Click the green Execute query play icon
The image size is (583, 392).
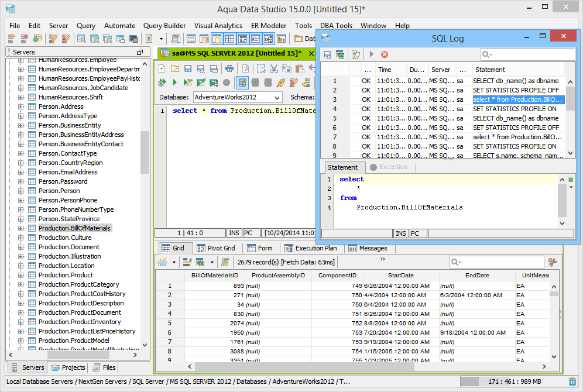coord(174,82)
